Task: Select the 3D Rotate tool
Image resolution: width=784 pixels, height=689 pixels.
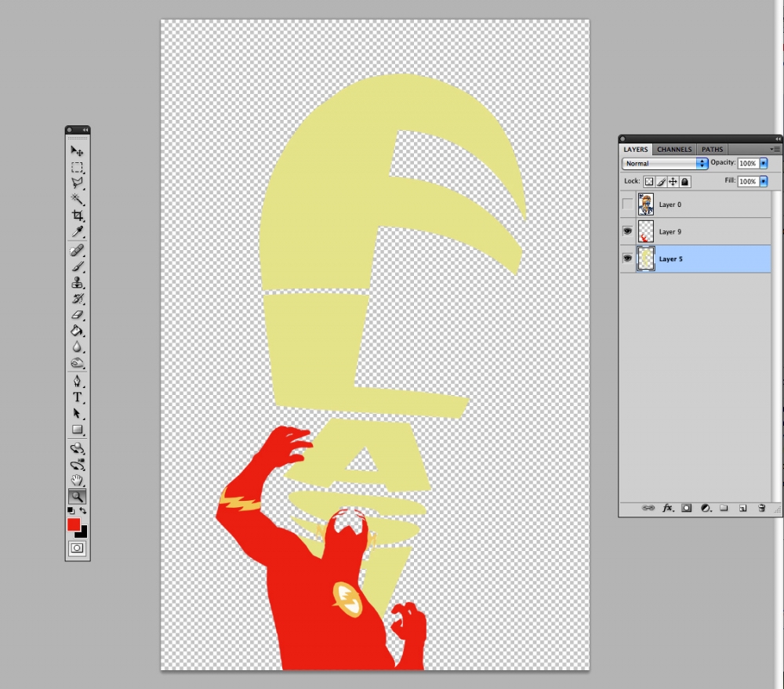Action: [77, 448]
